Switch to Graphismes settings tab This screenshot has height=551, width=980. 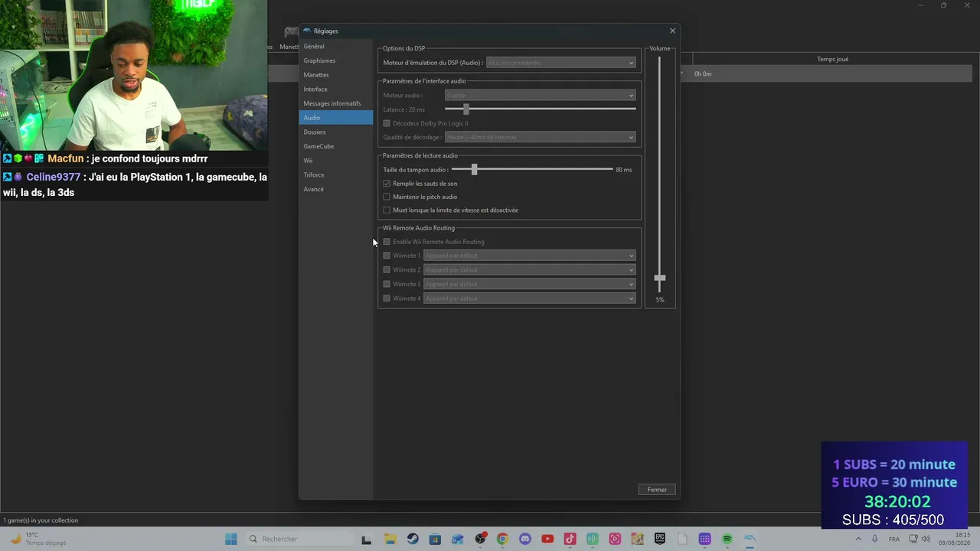[335, 60]
